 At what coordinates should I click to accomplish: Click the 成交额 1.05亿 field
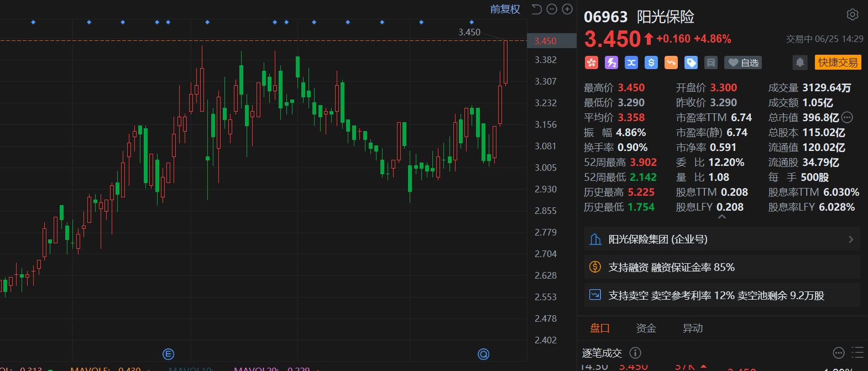click(801, 102)
